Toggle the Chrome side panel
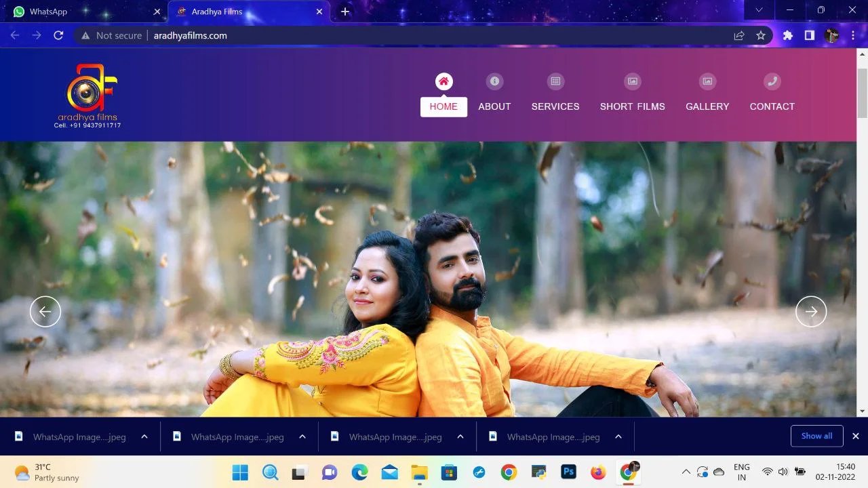The height and width of the screenshot is (488, 868). (x=809, y=35)
